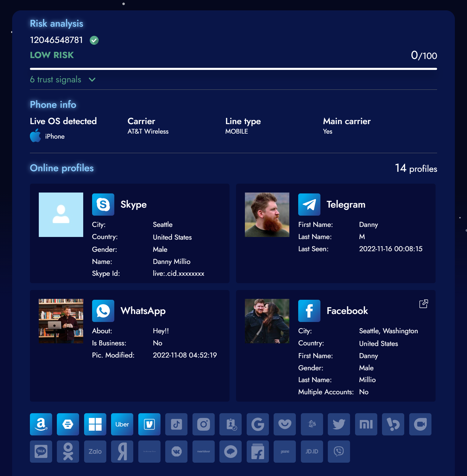Click Facebook city Seattle, Washington
This screenshot has width=467, height=476.
[x=389, y=331]
